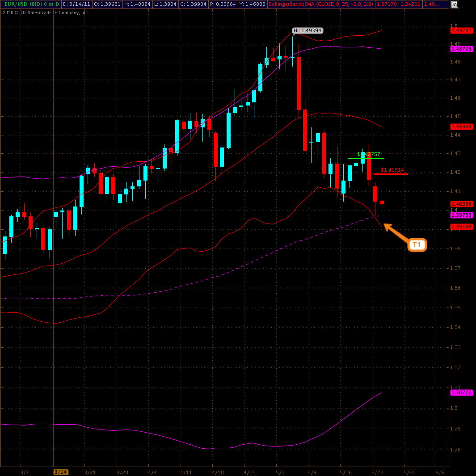Click the orange T1 annotation label
The width and height of the screenshot is (476, 476).
pos(417,245)
